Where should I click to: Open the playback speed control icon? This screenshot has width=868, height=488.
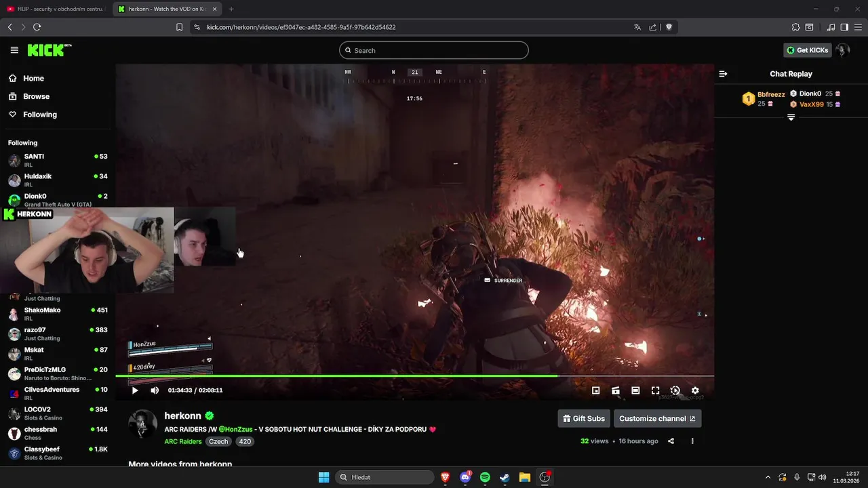point(675,390)
